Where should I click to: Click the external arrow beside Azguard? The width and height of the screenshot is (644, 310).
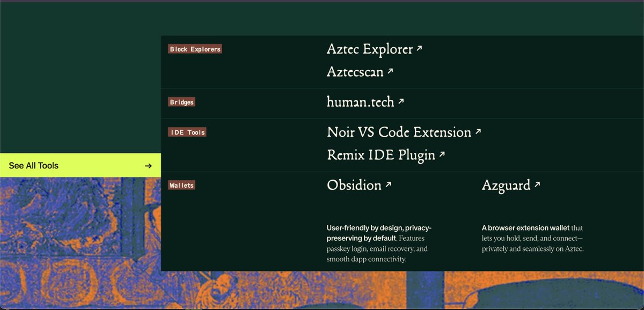coord(537,184)
